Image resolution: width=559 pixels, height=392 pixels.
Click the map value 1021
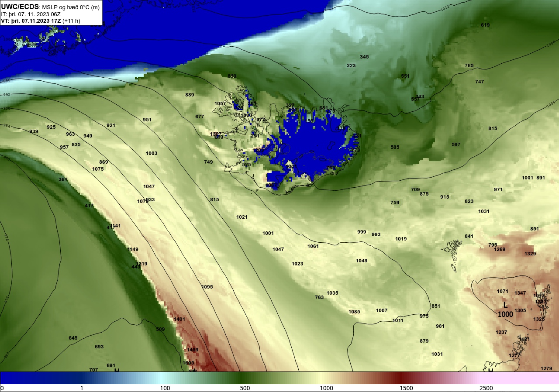tap(242, 217)
